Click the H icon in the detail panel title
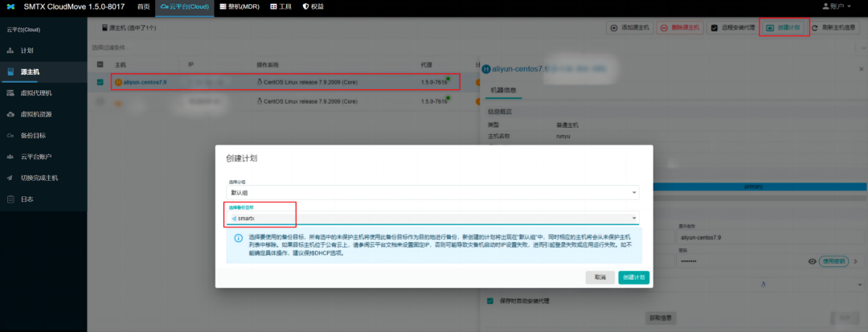This screenshot has width=868, height=332. pyautogui.click(x=486, y=69)
